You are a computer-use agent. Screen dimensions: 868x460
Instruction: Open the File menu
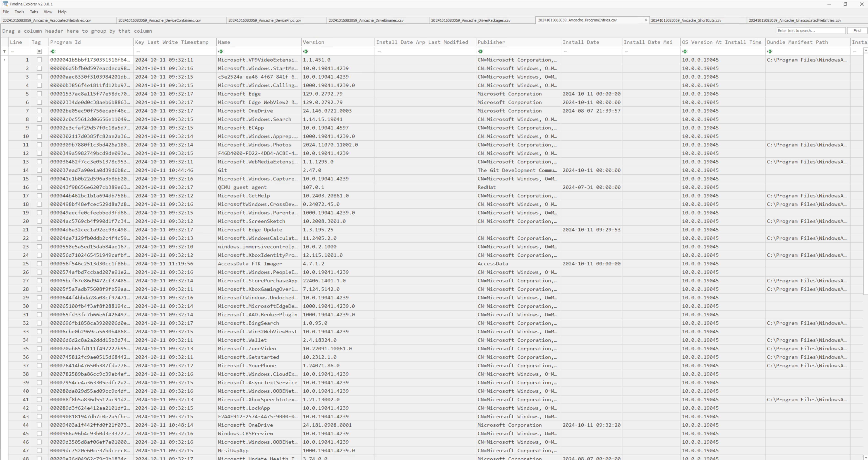pyautogui.click(x=6, y=12)
